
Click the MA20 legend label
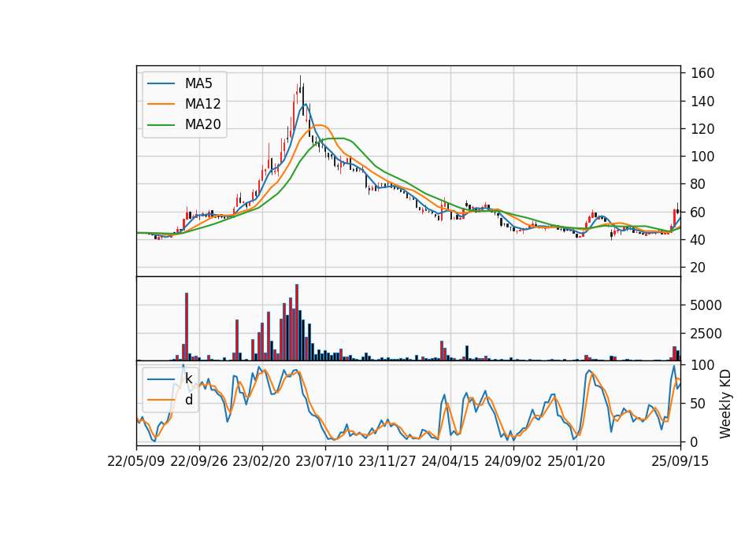pyautogui.click(x=202, y=124)
